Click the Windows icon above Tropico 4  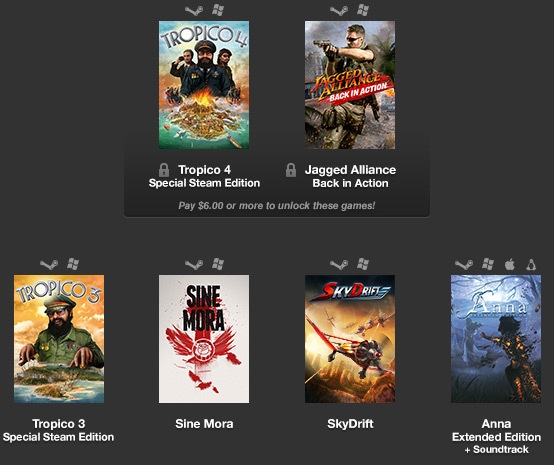tap(218, 10)
